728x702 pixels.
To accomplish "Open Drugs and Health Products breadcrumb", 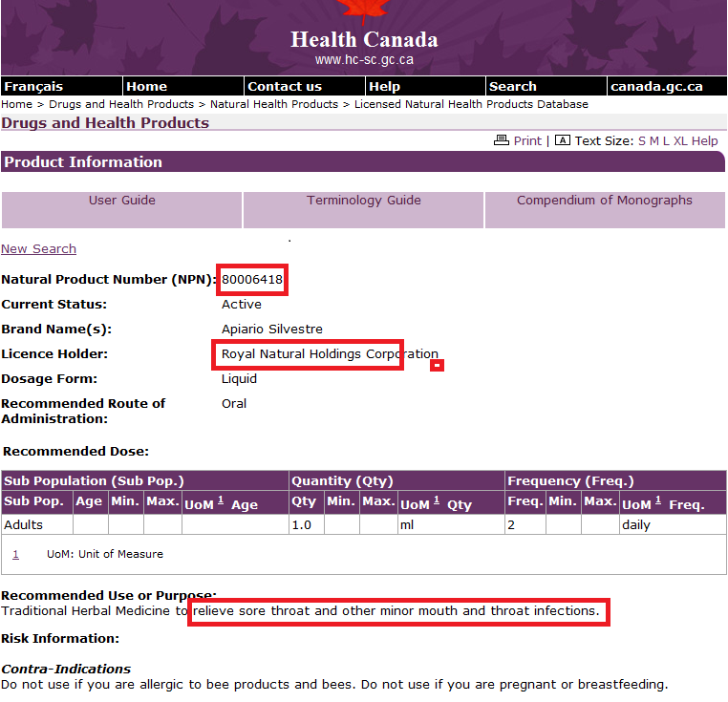I will [x=121, y=104].
